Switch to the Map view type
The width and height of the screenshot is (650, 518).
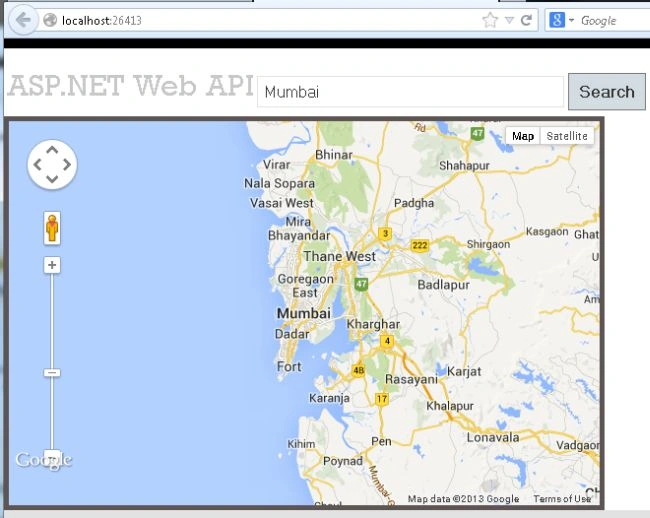click(x=523, y=136)
